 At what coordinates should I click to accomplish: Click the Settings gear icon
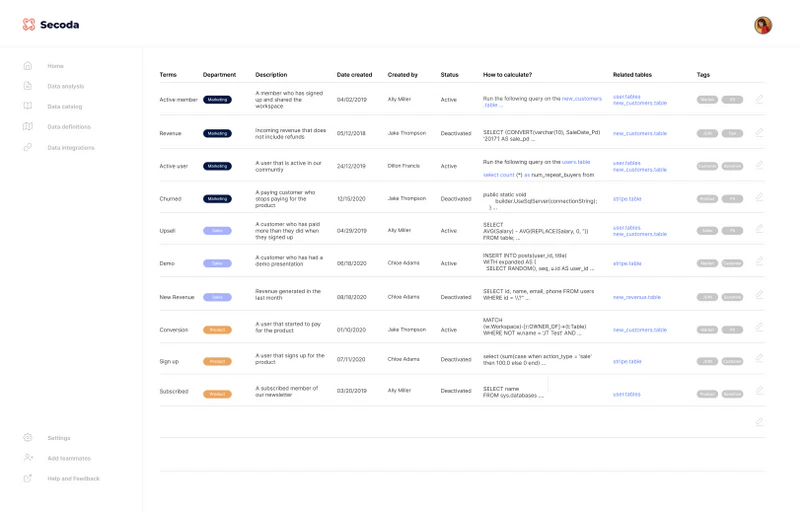(x=28, y=437)
